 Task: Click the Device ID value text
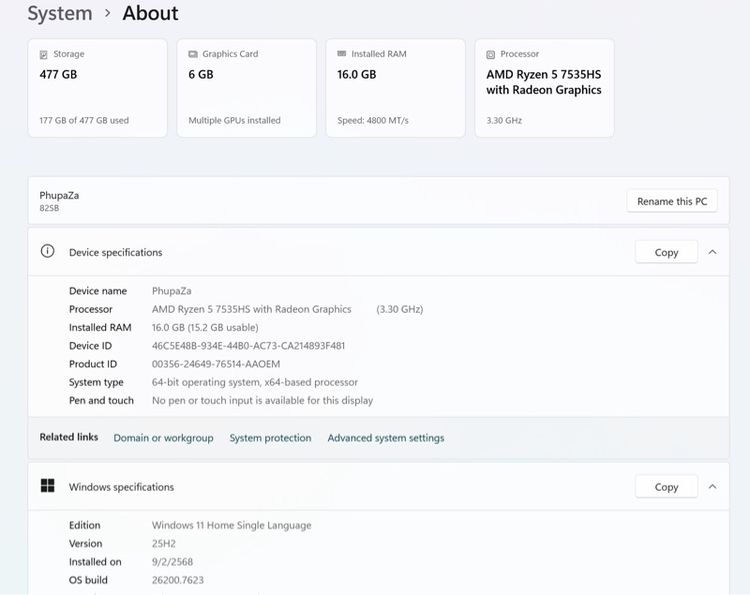[248, 346]
